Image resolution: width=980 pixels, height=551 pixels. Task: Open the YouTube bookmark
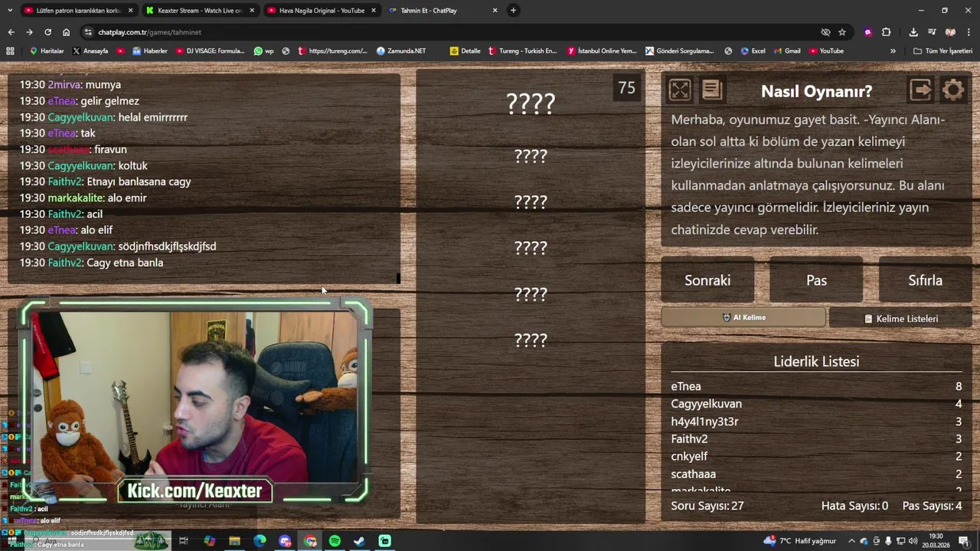coord(826,51)
